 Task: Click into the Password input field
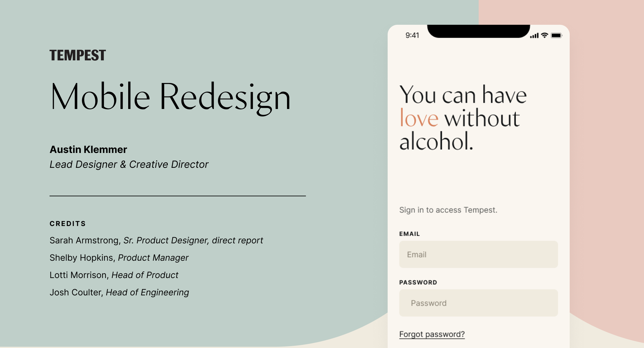pos(478,303)
